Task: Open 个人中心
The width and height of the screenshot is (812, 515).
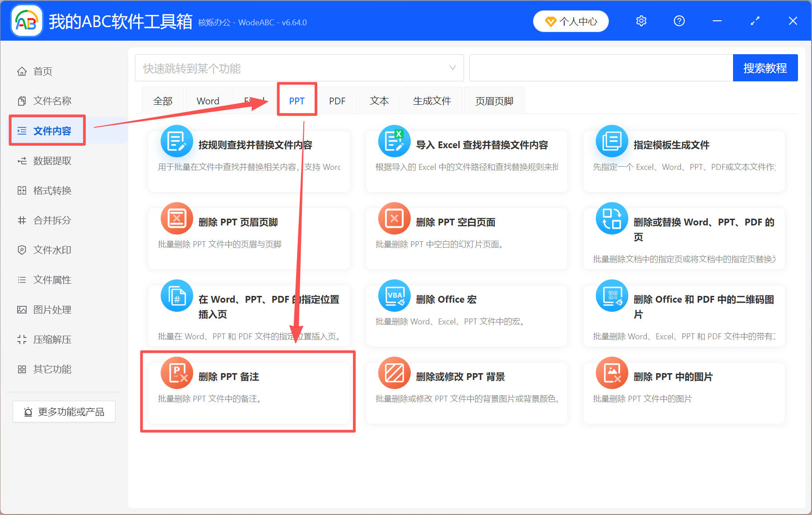Action: (571, 21)
